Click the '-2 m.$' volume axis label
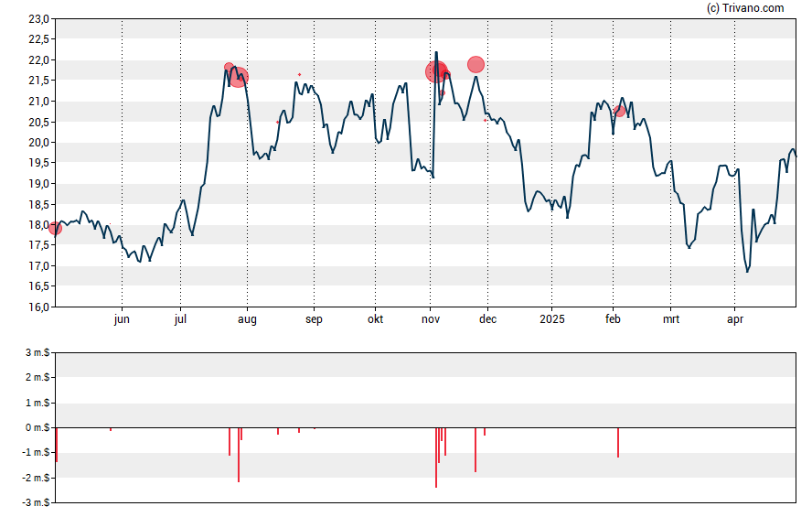The image size is (812, 517). [36, 478]
